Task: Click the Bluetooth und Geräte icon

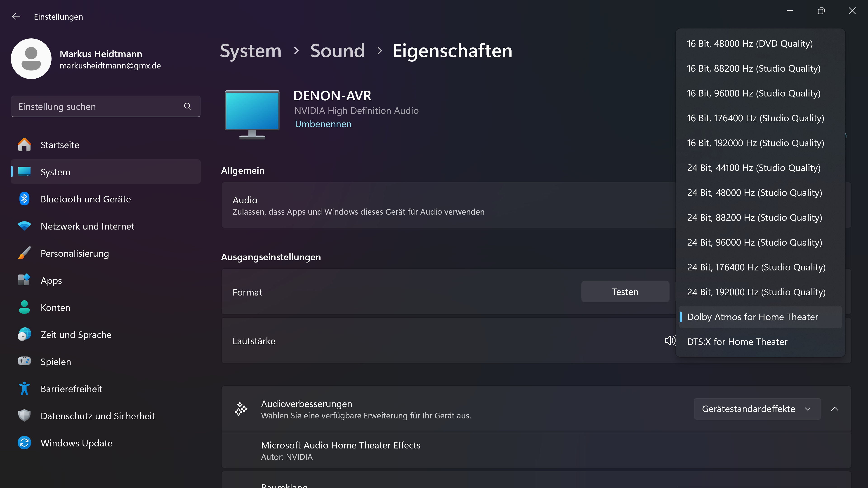Action: point(24,199)
